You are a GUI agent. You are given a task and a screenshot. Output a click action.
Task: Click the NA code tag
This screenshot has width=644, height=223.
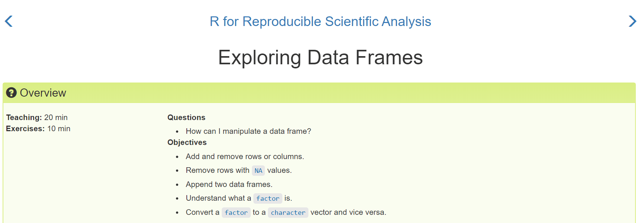[x=258, y=171]
